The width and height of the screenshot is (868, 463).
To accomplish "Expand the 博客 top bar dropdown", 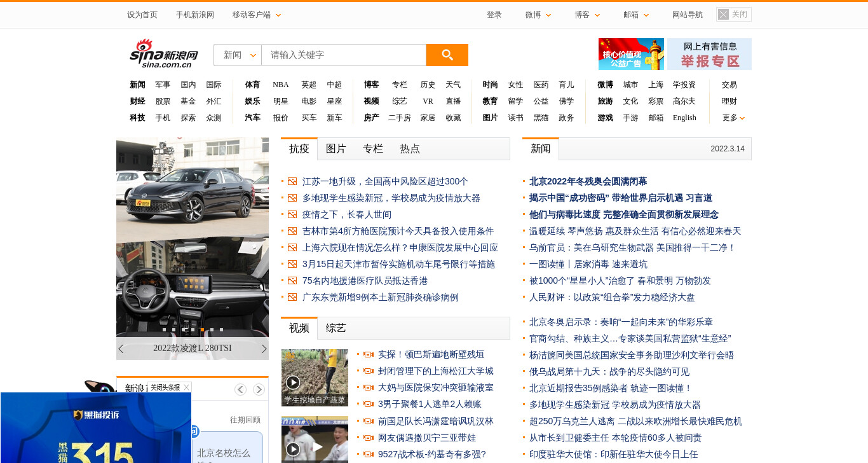I will (x=587, y=15).
